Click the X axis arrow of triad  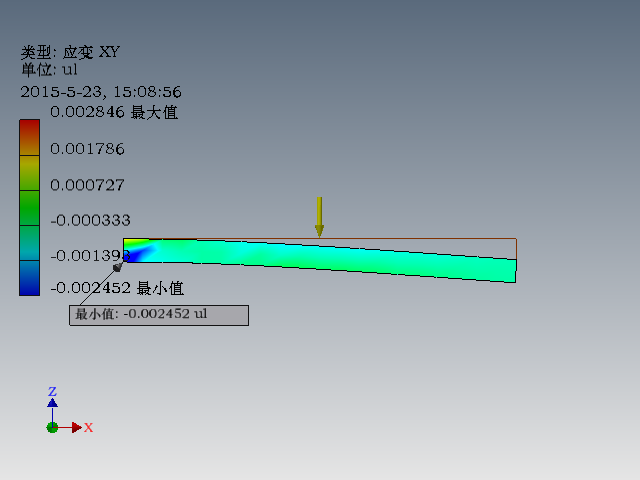pos(78,427)
